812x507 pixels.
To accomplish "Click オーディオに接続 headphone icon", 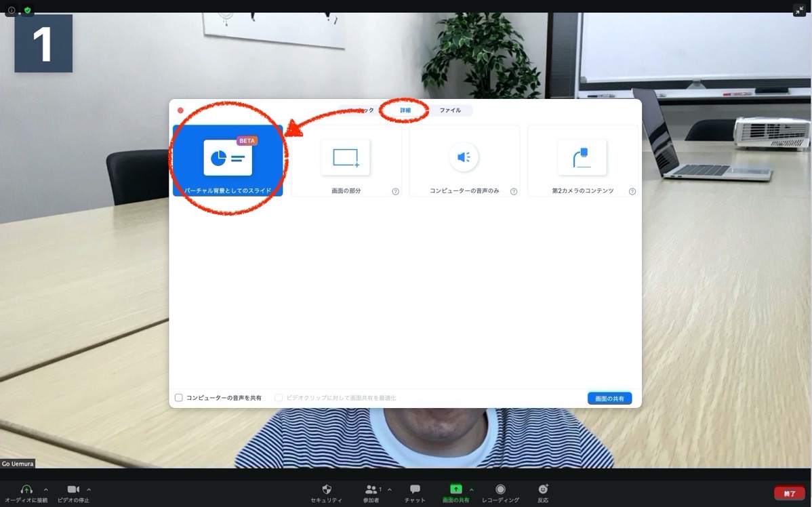I will pyautogui.click(x=26, y=489).
